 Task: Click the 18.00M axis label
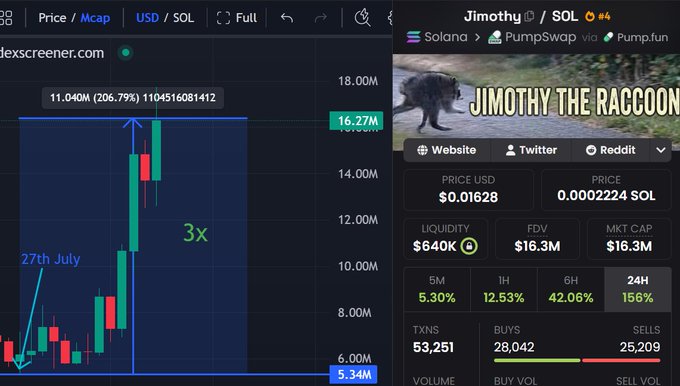point(358,81)
